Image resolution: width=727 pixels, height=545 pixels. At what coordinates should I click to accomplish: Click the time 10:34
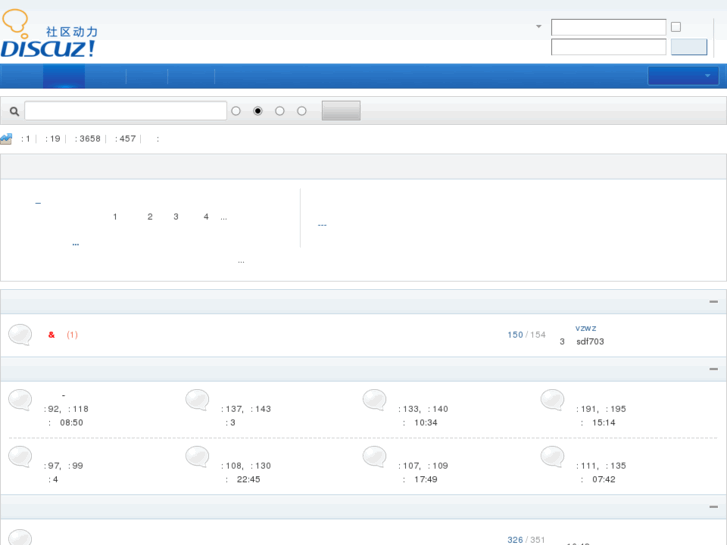point(426,423)
